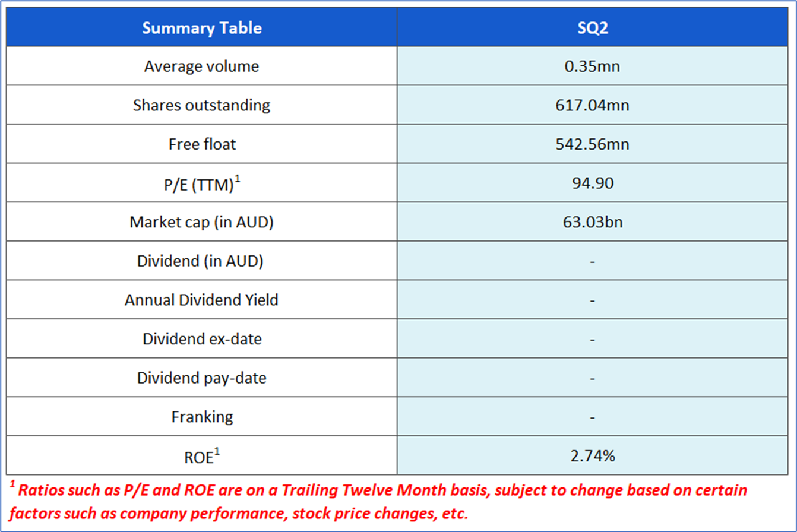Image resolution: width=797 pixels, height=532 pixels.
Task: Click the Market cap (in AUD) label
Action: click(x=201, y=222)
